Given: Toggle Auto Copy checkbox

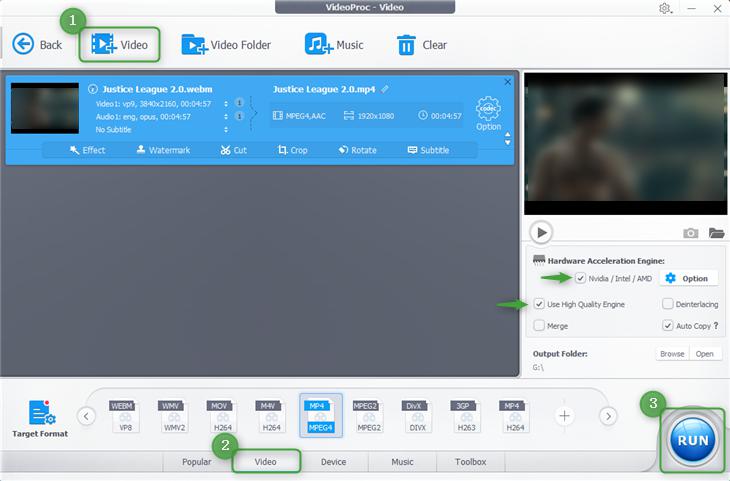Looking at the screenshot, I should tap(668, 325).
